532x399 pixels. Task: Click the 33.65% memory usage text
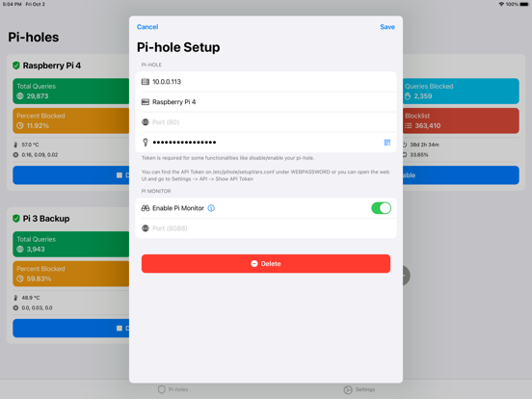(419, 155)
